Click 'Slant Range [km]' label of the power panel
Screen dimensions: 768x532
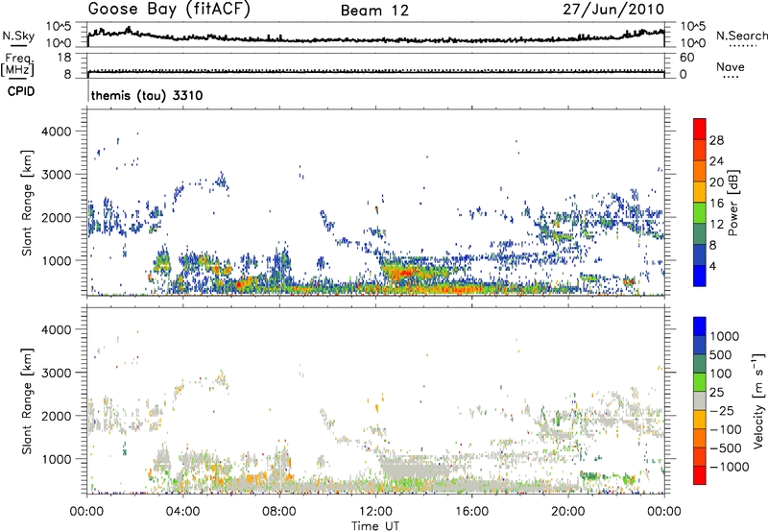[x=27, y=203]
